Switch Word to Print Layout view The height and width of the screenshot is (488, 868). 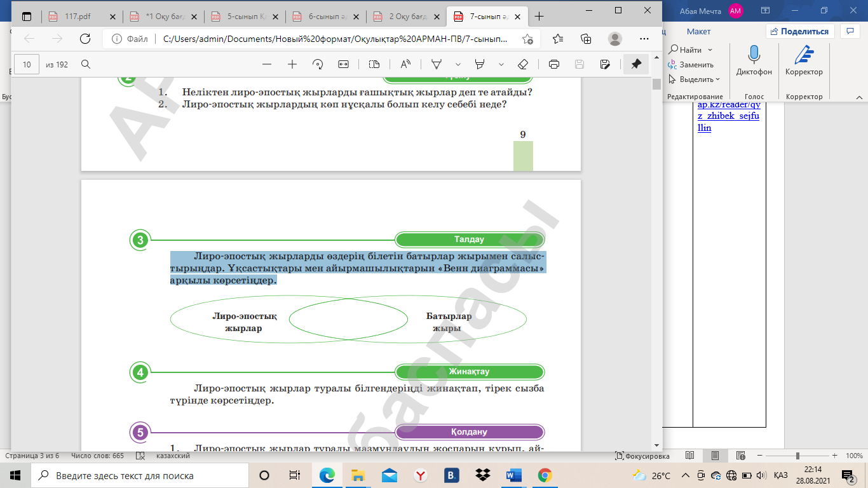click(715, 456)
